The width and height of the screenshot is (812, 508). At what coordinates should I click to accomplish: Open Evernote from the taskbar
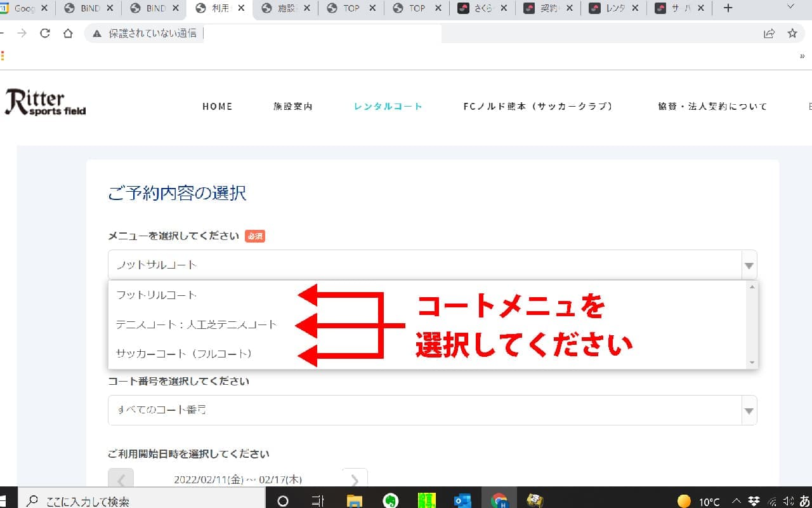click(x=391, y=500)
